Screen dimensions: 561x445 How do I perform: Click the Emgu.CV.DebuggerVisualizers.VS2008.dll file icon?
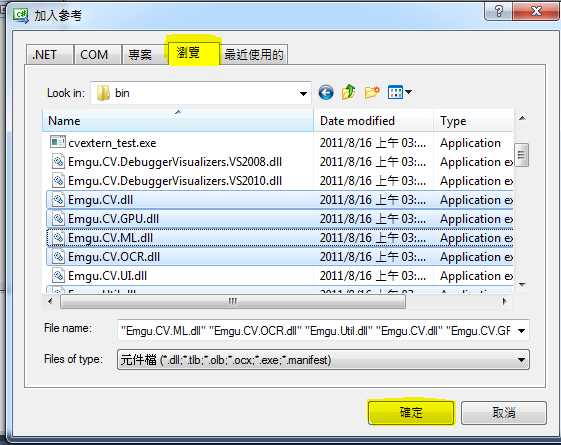click(58, 161)
